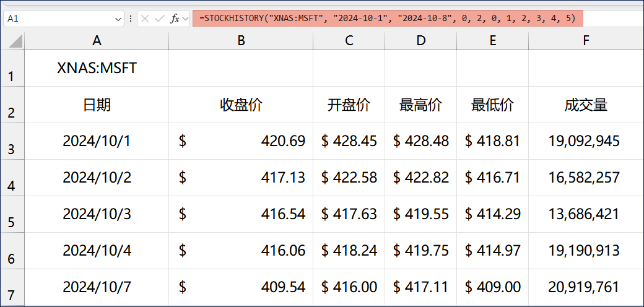Click date cell 2024/10/1
The image size is (644, 307).
[97, 142]
